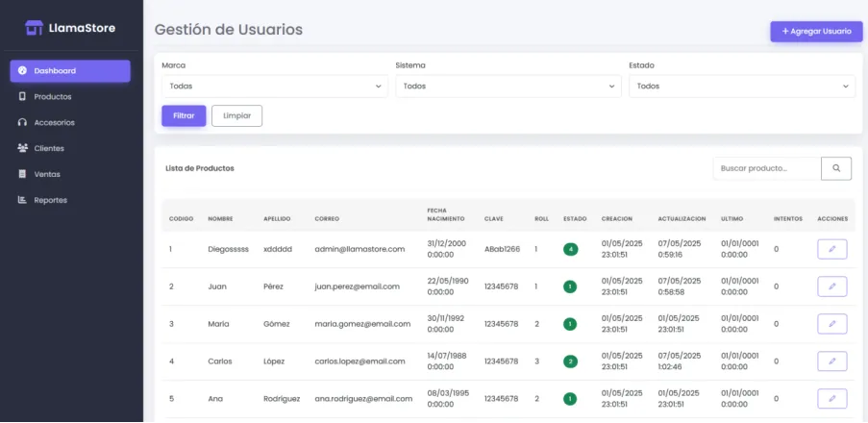Click the CREACION column header
Viewport: 868px width, 423px height.
[x=617, y=218]
